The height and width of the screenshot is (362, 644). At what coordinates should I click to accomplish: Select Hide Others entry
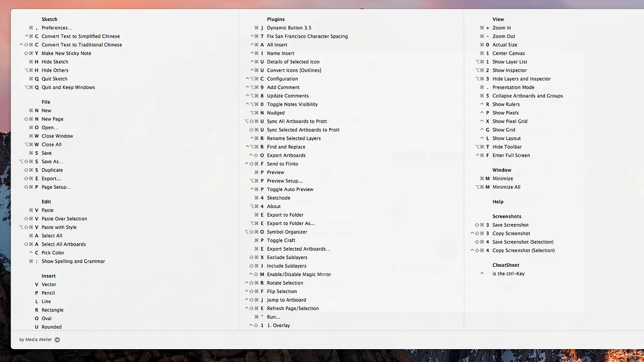point(55,70)
